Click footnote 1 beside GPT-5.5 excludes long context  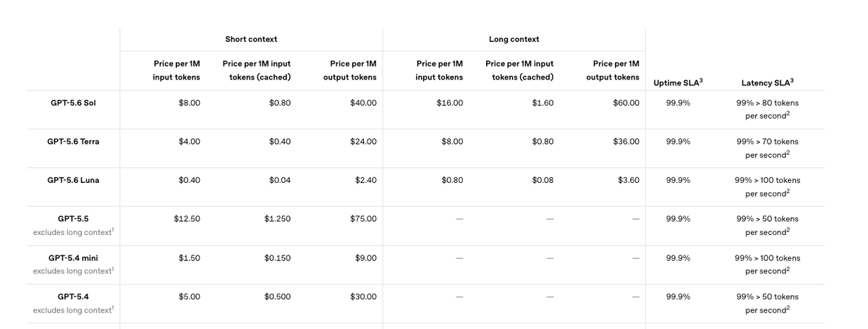point(113,230)
